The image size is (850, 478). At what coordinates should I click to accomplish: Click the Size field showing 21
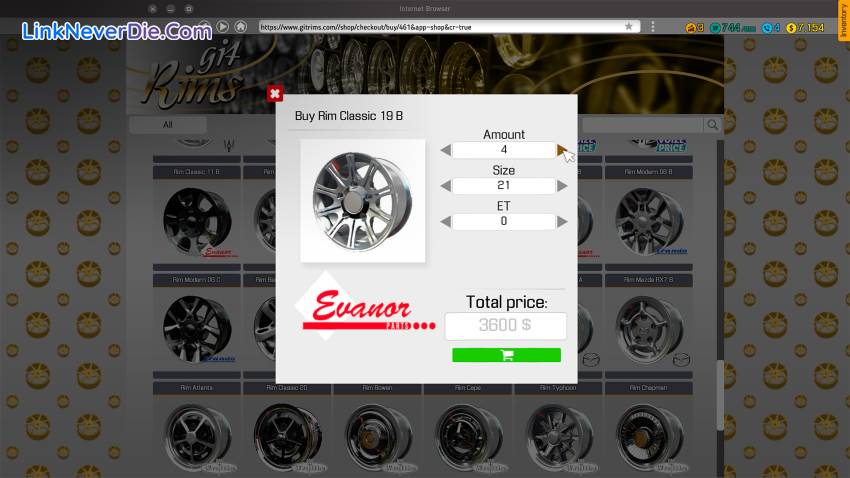[x=504, y=185]
